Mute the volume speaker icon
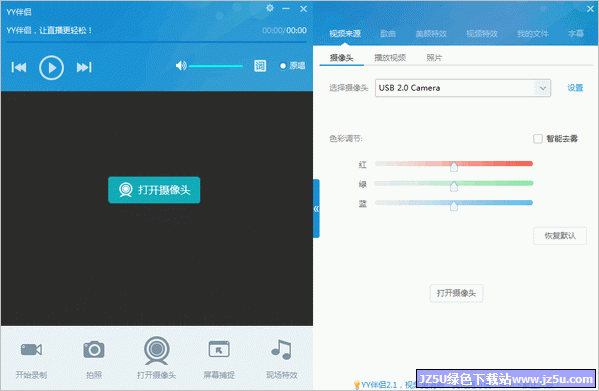Viewport: 599px width, 391px height. (x=181, y=66)
